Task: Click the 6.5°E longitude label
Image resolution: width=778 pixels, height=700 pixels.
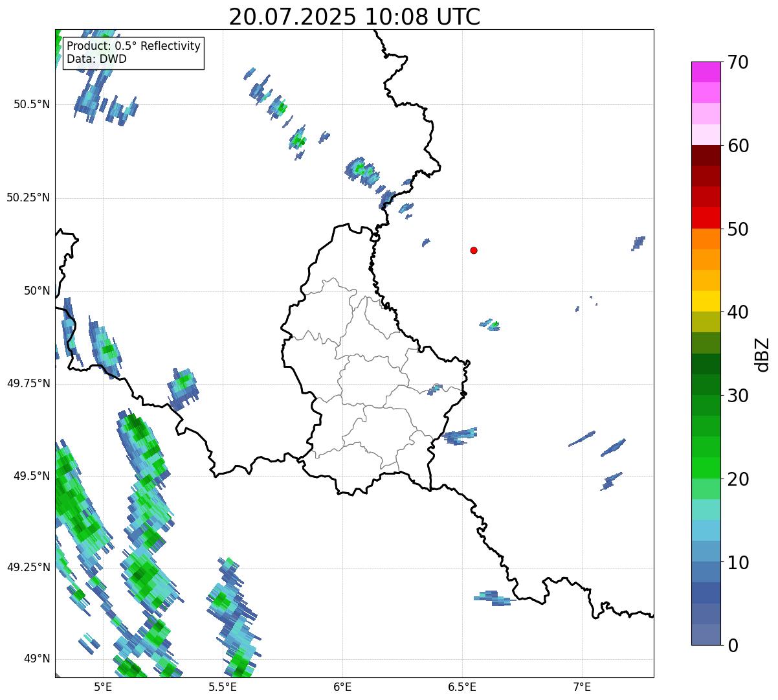Action: click(x=462, y=686)
